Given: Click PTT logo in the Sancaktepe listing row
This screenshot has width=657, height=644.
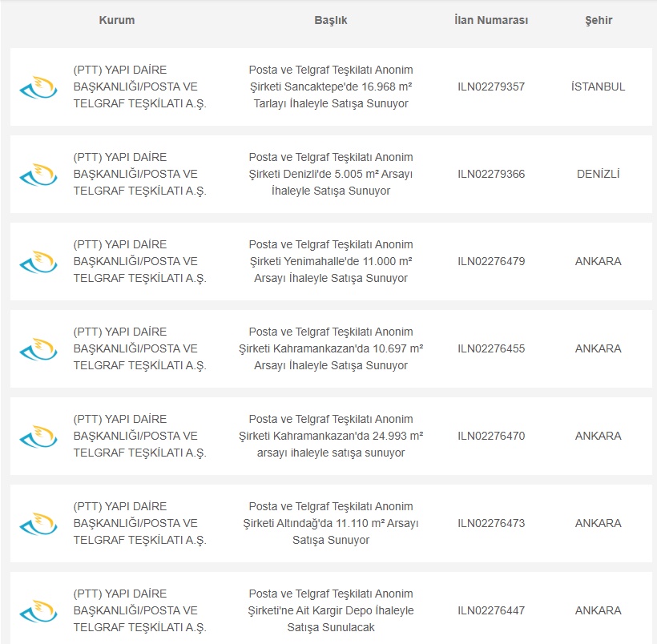Looking at the screenshot, I should (38, 87).
